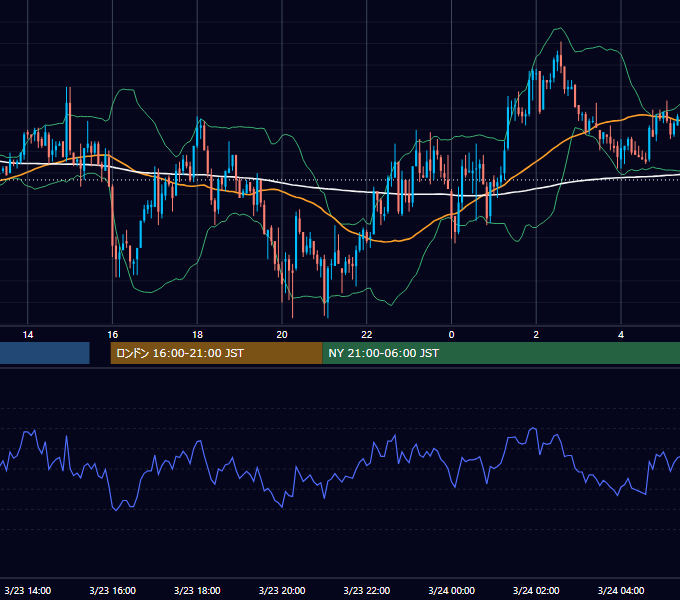The height and width of the screenshot is (600, 680).
Task: Click the 3/23 14:00 date label
Action: point(28,590)
